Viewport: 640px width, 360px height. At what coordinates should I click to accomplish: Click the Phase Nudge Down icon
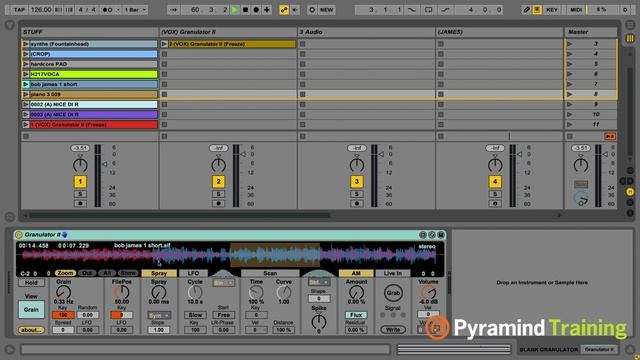coord(59,10)
